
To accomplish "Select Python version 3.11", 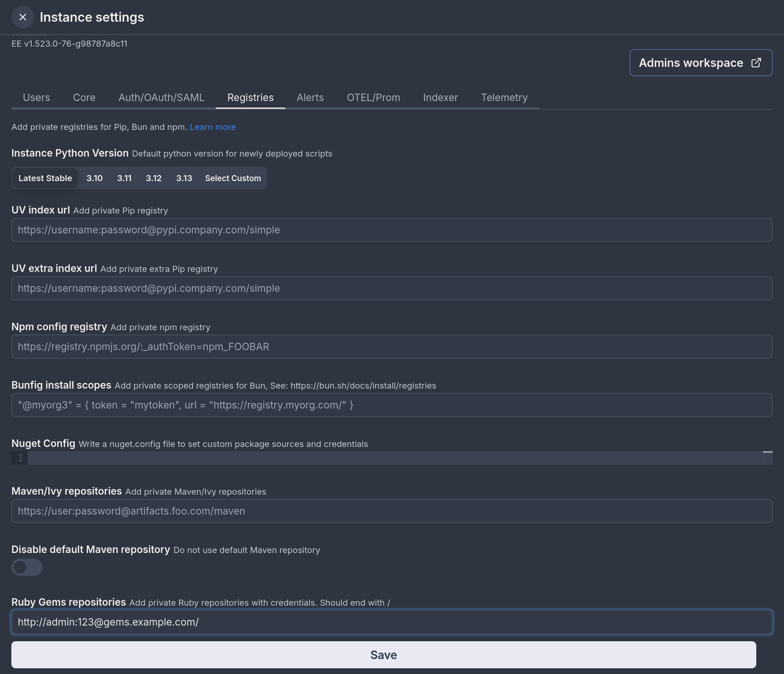I will coord(125,178).
